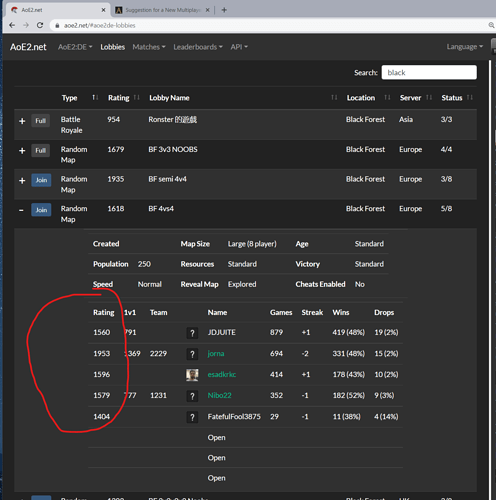The height and width of the screenshot is (500, 496).
Task: Click the Drops column header
Action: coord(384,312)
